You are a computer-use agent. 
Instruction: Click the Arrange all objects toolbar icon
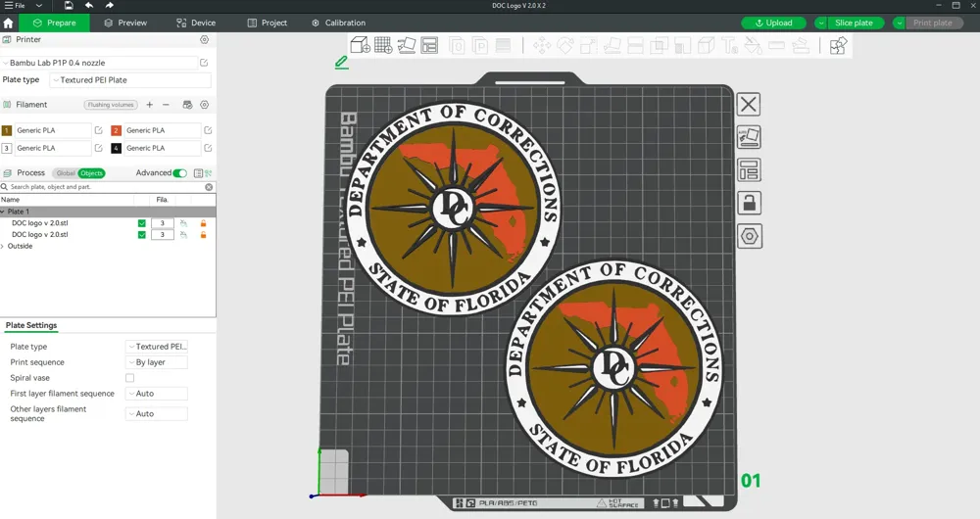[429, 45]
